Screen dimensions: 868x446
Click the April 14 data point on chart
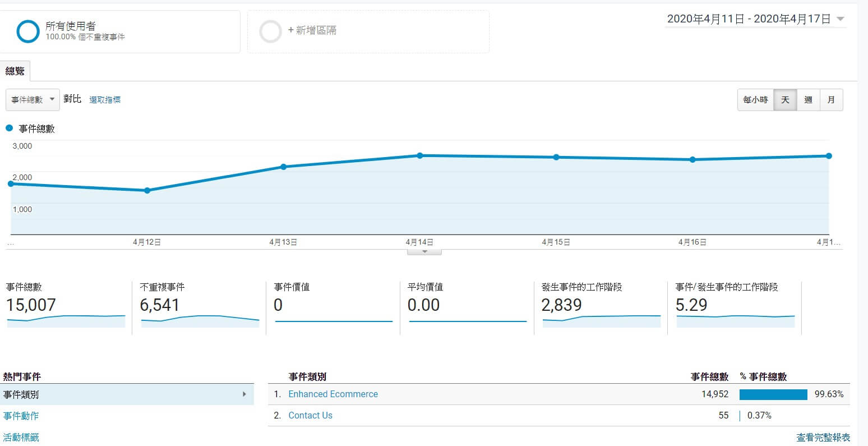420,155
